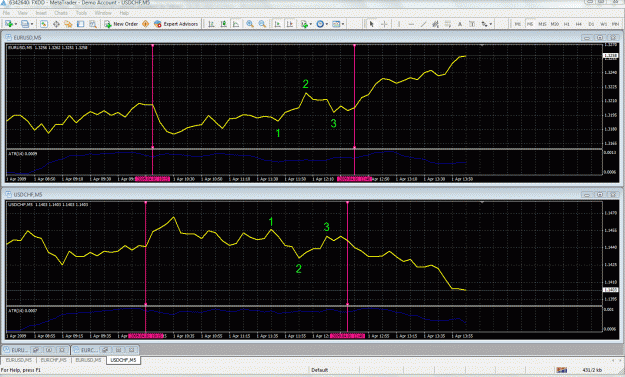625x377 pixels.
Task: Open the Charts menu
Action: coord(61,13)
